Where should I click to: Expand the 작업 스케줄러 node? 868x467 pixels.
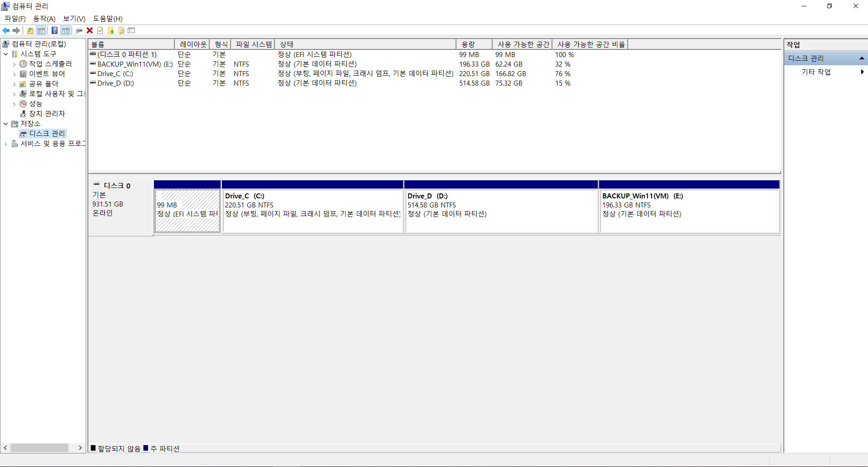click(x=14, y=64)
